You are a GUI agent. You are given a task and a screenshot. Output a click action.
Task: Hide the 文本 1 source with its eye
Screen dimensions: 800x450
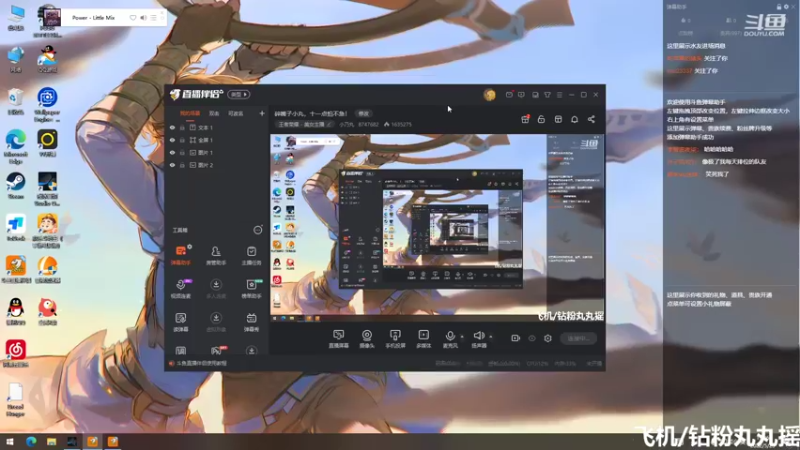(x=172, y=128)
